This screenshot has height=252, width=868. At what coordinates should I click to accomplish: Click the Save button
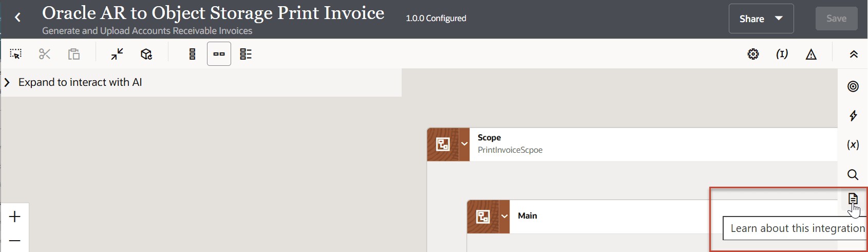coord(836,19)
